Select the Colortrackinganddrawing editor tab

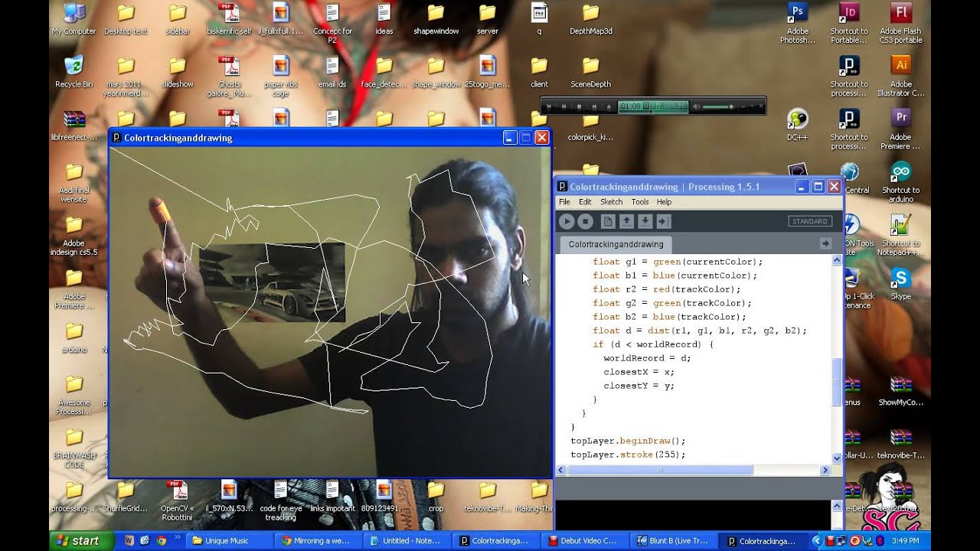click(616, 244)
